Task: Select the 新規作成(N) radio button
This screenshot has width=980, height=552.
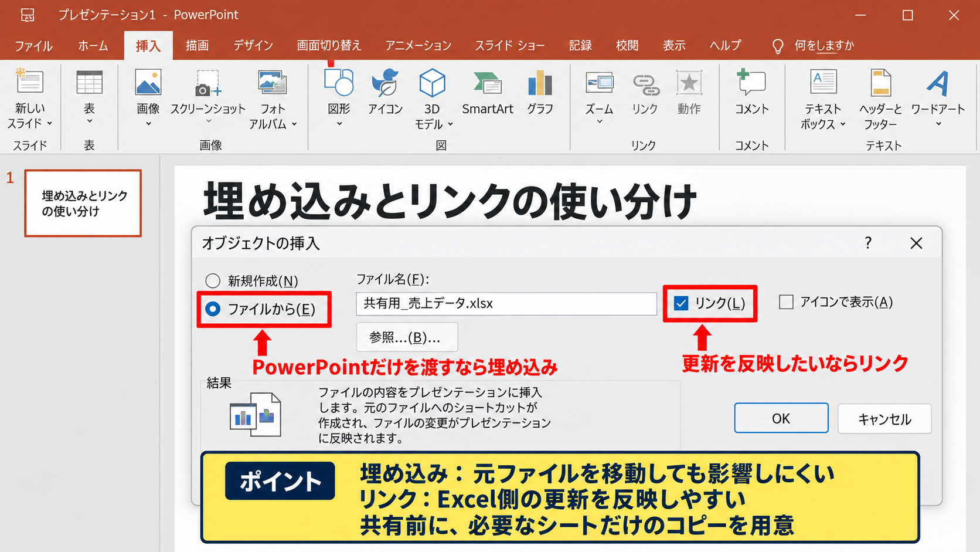Action: coord(213,281)
